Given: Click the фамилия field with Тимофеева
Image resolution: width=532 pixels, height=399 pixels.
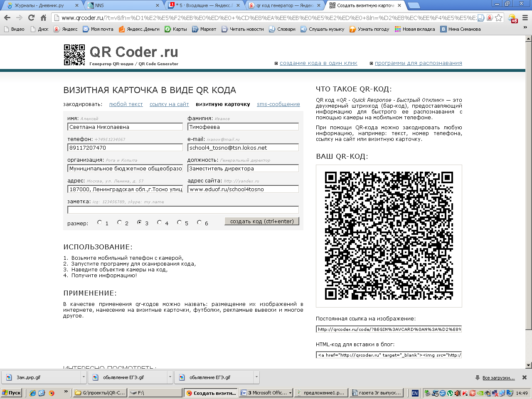Looking at the screenshot, I should 243,127.
